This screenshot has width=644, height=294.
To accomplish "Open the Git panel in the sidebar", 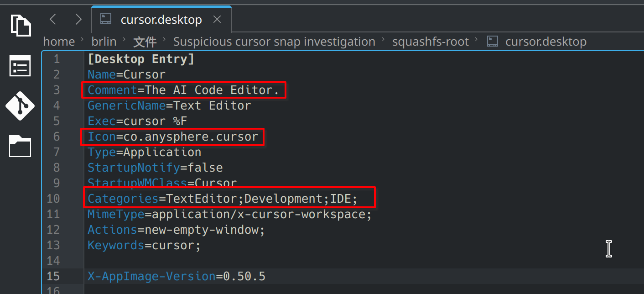I will (x=21, y=106).
